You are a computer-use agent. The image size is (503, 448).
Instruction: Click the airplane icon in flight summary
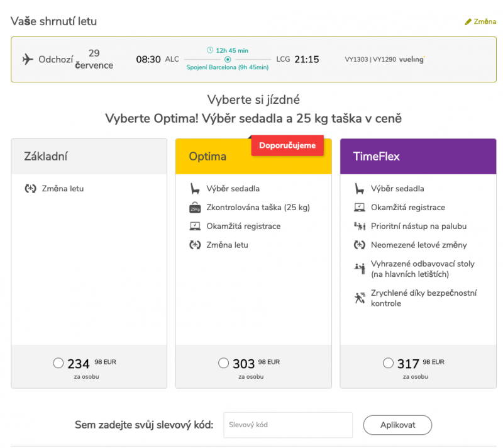pyautogui.click(x=28, y=60)
